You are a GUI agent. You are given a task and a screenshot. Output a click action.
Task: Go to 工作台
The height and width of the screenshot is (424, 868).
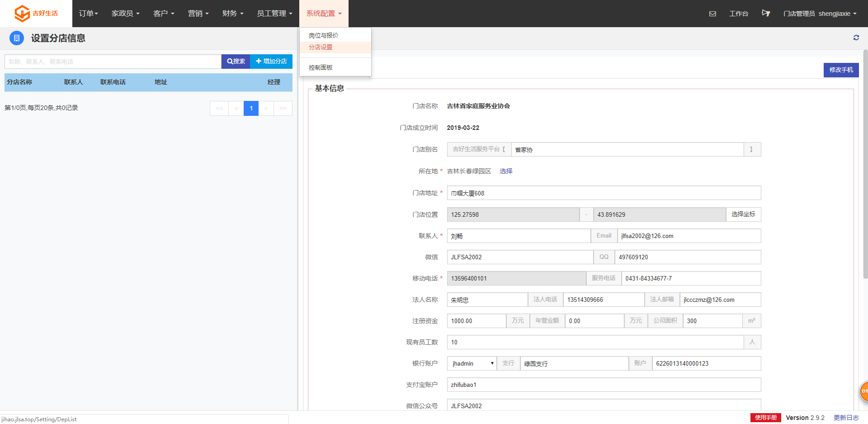pos(739,14)
